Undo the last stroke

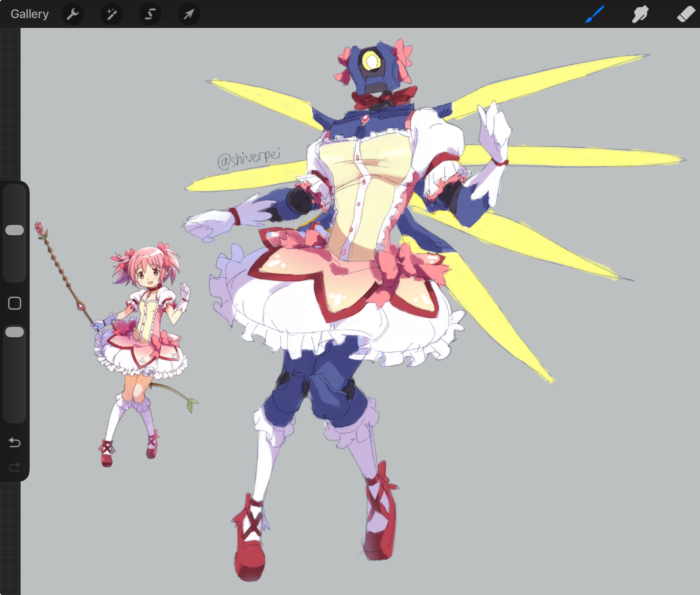(x=15, y=442)
